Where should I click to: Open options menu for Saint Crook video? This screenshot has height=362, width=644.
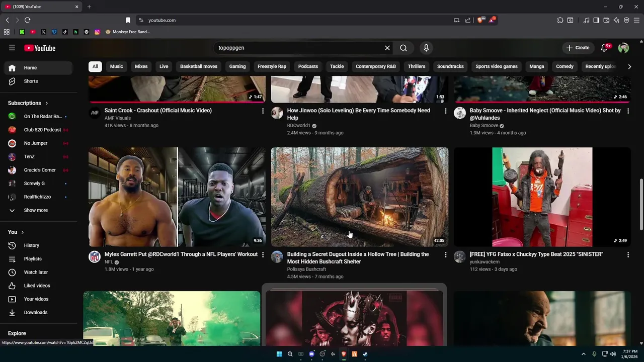(263, 111)
